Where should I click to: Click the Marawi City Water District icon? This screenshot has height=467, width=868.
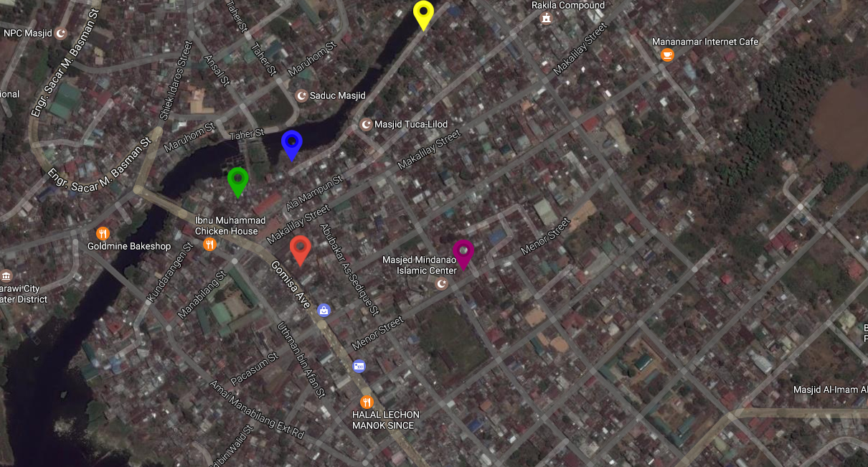click(x=6, y=276)
